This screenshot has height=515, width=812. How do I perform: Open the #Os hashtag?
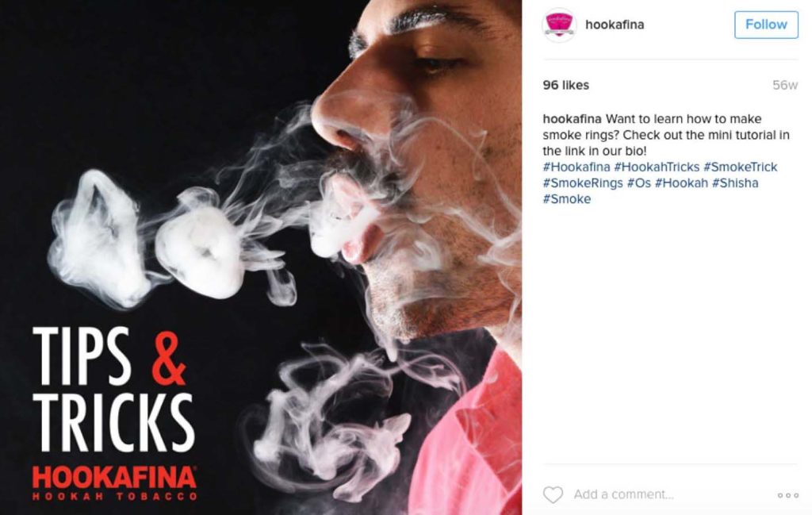click(639, 183)
